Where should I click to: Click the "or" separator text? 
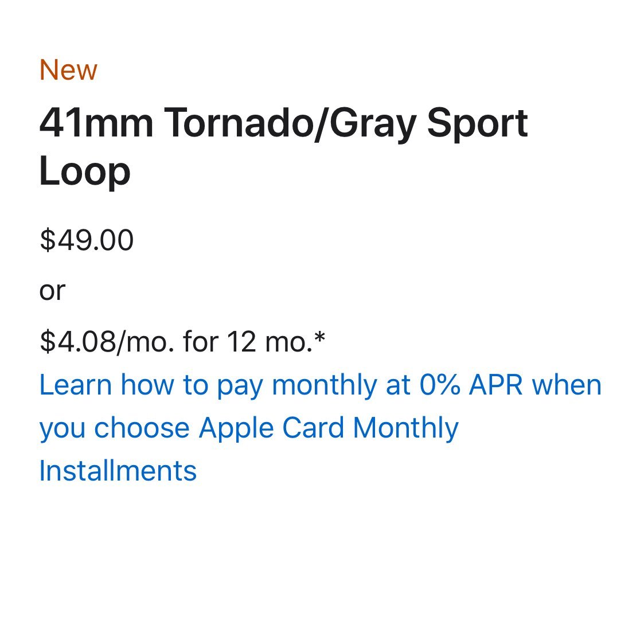[x=52, y=291]
